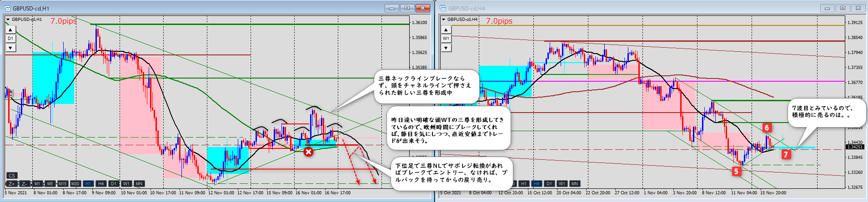Minimize the GBPUSD-cd,H1 chart window

391,8
